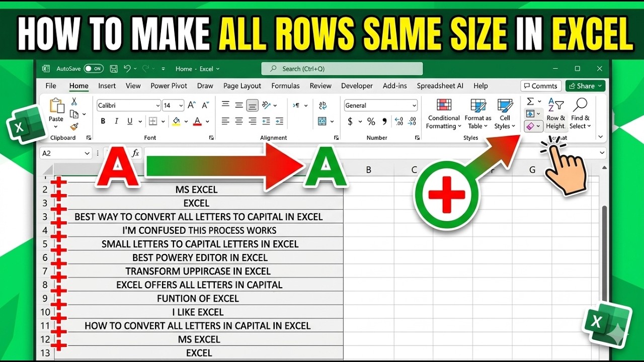
Task: Collapse the ribbon with the chevron
Action: [600, 136]
